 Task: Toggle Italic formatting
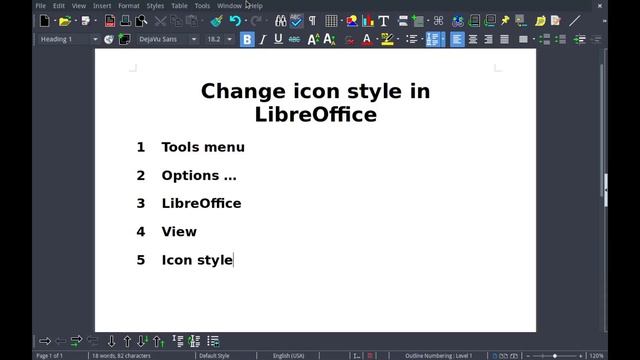(263, 39)
